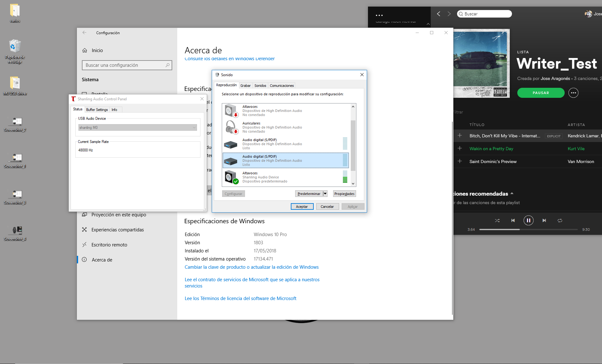Image resolution: width=602 pixels, height=364 pixels.
Task: Collapse the recommended songs section arrow
Action: click(x=512, y=193)
